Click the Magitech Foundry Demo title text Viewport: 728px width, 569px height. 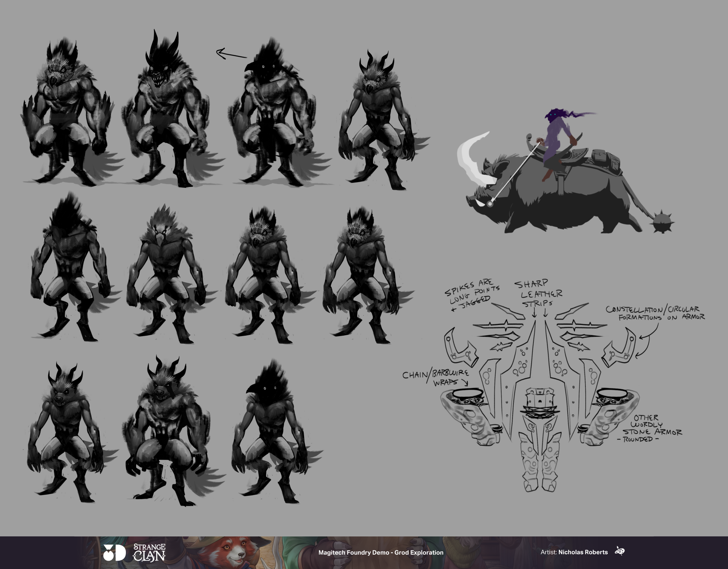tap(381, 552)
